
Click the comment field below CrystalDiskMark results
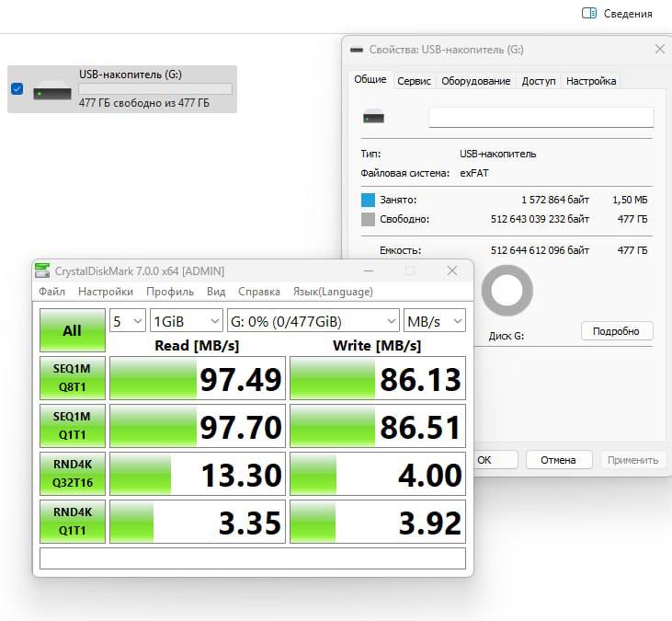(x=253, y=558)
